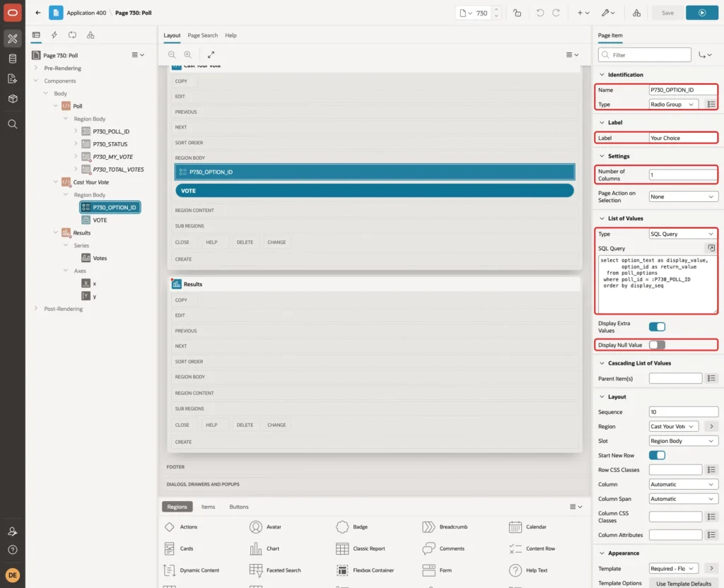Zoom out the layout view
This screenshot has height=588, width=724.
pos(172,54)
